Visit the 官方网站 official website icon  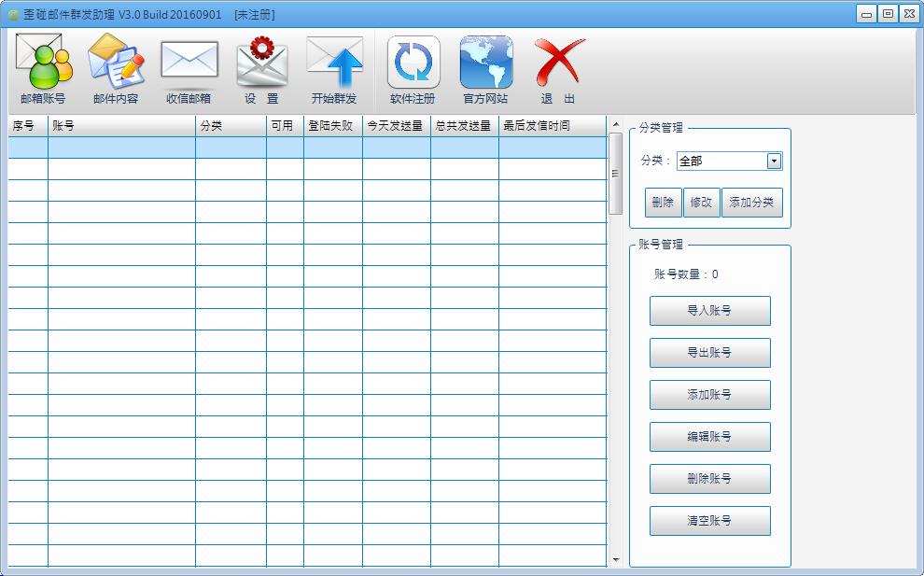coord(485,69)
